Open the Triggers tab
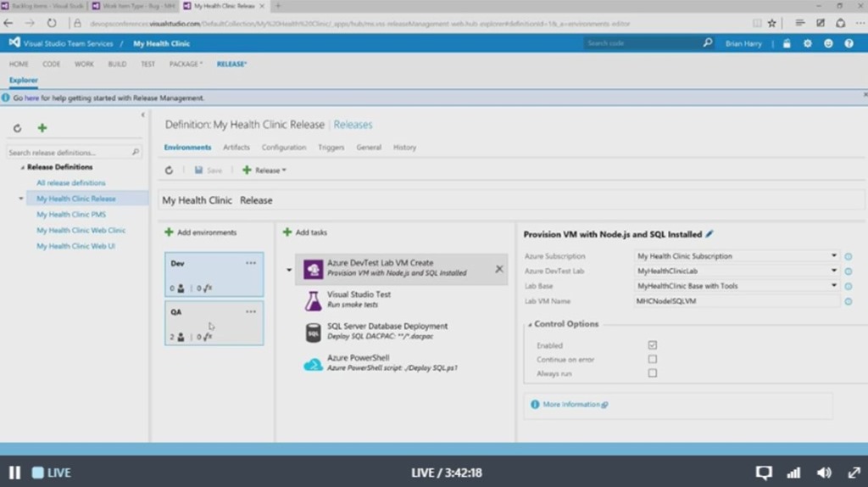868x487 pixels. (331, 148)
